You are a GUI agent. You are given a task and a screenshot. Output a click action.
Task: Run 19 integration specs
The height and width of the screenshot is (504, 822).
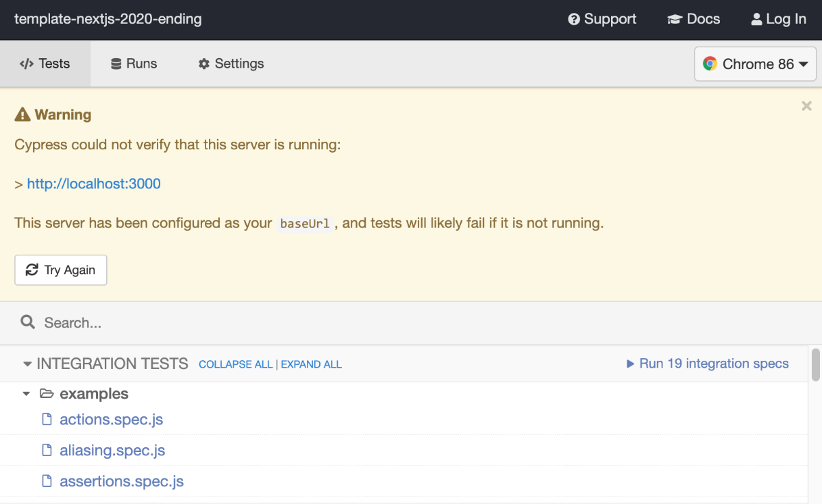point(708,364)
